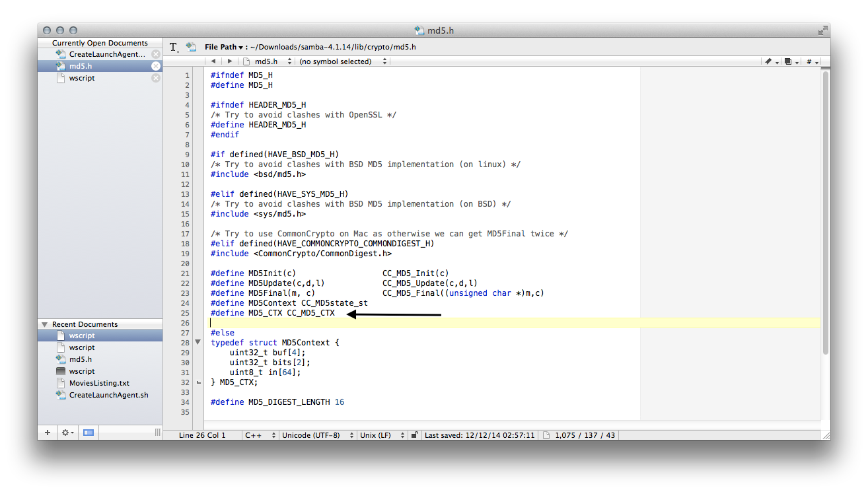Viewport: 868px width, 492px height.
Task: Click the sidebar resize grip handle
Action: point(157,433)
